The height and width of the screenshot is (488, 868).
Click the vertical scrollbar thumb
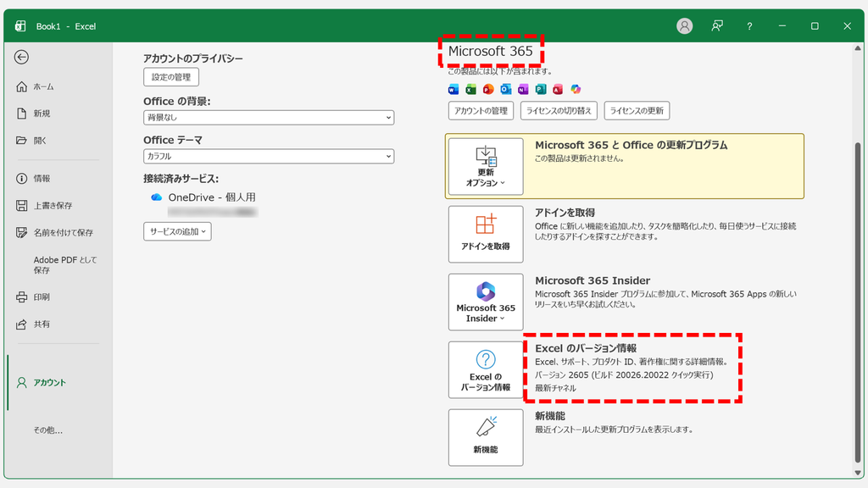pos(858,302)
